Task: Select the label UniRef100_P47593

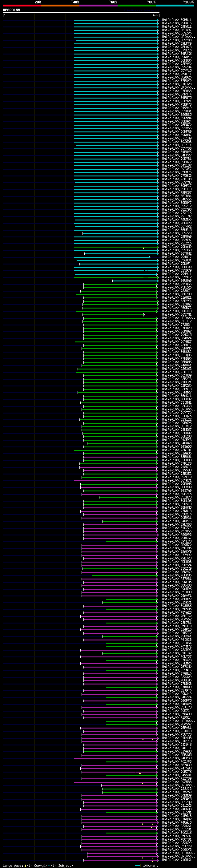Action: (x=176, y=768)
